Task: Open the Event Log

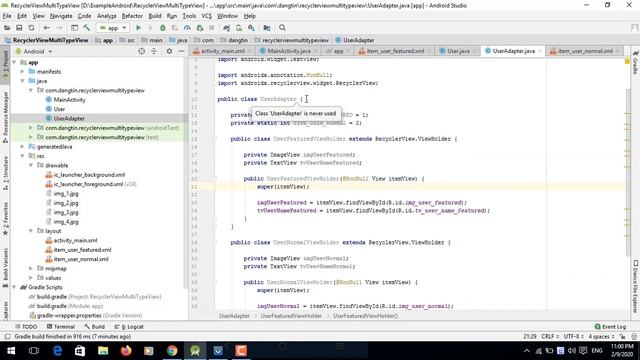Action: 610,327
